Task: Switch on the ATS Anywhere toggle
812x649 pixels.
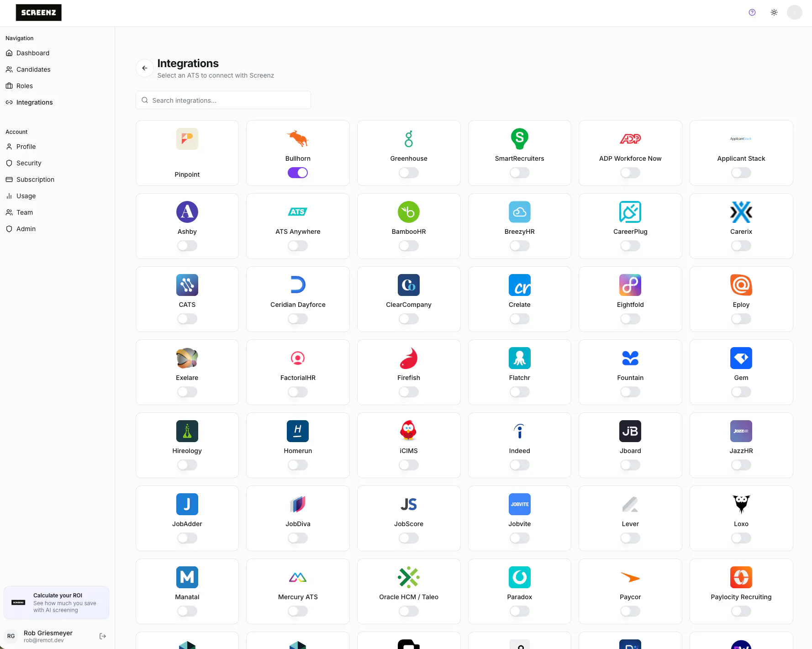Action: tap(298, 246)
